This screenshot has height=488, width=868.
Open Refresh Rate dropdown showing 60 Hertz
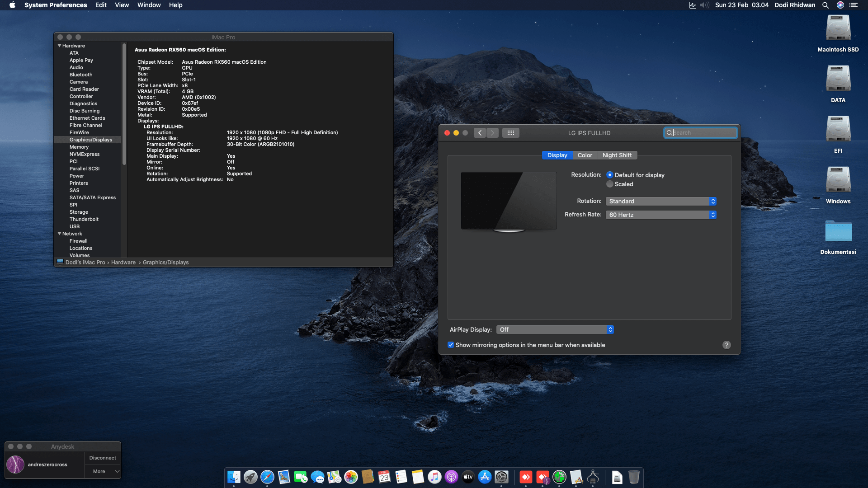pos(661,215)
